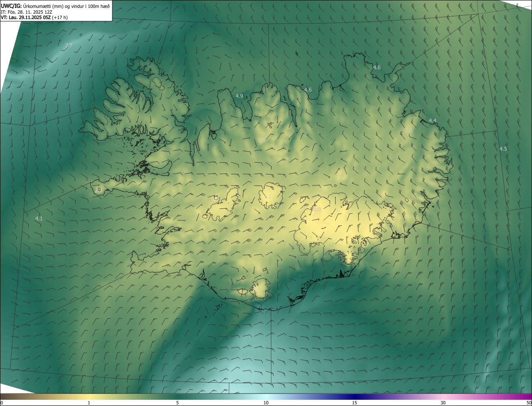The height and width of the screenshot is (406, 532).
Task: Click the 4.4 value near the east coast
Action: click(433, 120)
